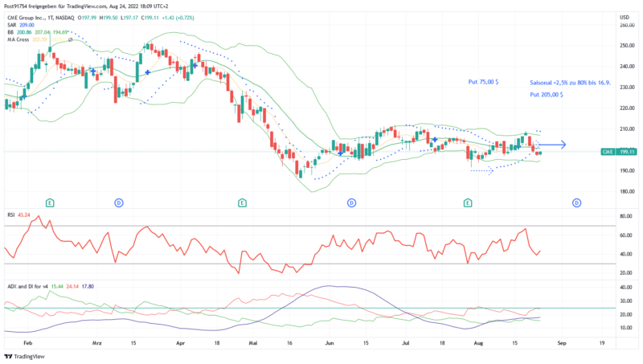Viewport: 643px width, 364px height.
Task: Click the first blue dividend D marker
Action: [x=118, y=202]
